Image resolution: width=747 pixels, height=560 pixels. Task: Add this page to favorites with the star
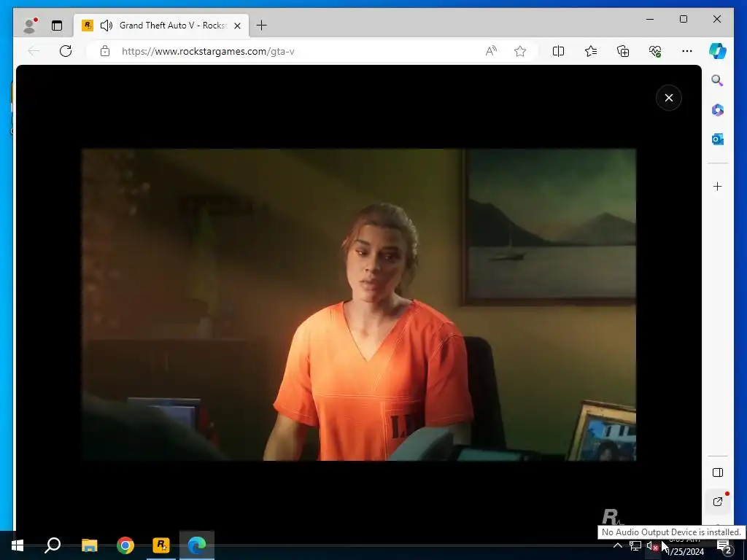[520, 51]
